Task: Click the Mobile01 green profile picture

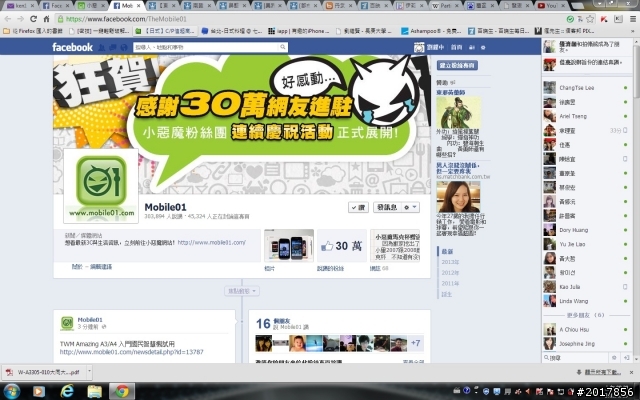Action: click(101, 186)
